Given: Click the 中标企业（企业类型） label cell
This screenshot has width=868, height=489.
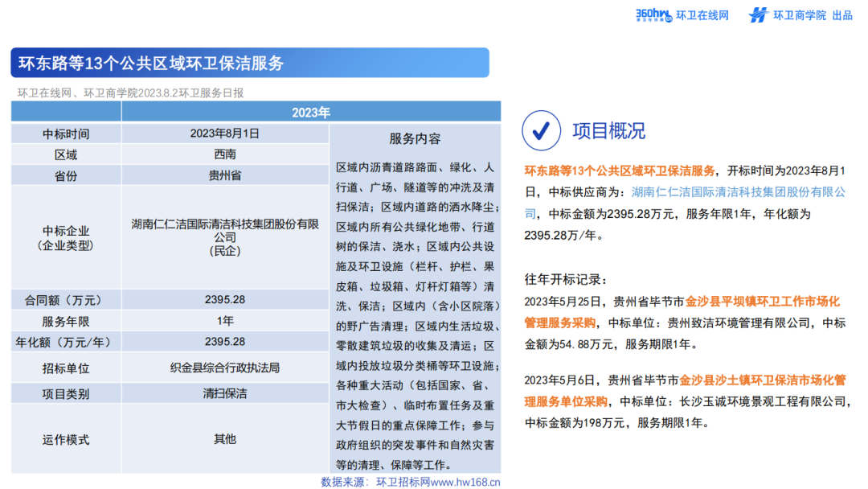Looking at the screenshot, I should pos(66,237).
